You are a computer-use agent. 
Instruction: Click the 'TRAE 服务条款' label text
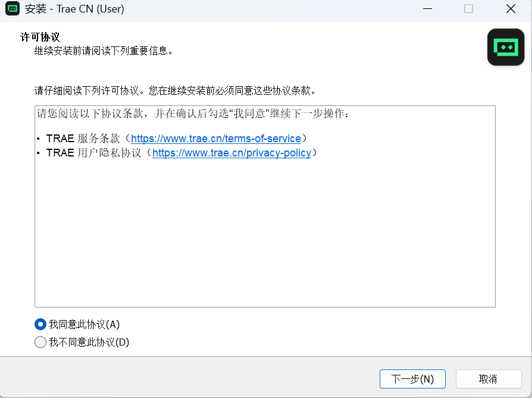tap(83, 139)
